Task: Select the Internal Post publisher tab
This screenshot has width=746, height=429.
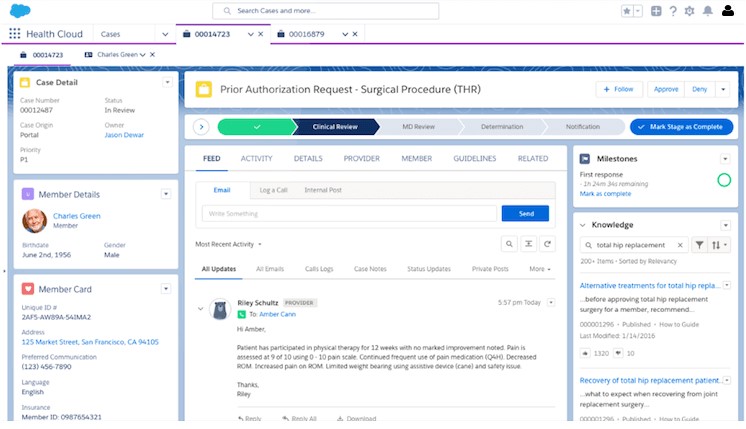Action: pyautogui.click(x=323, y=190)
